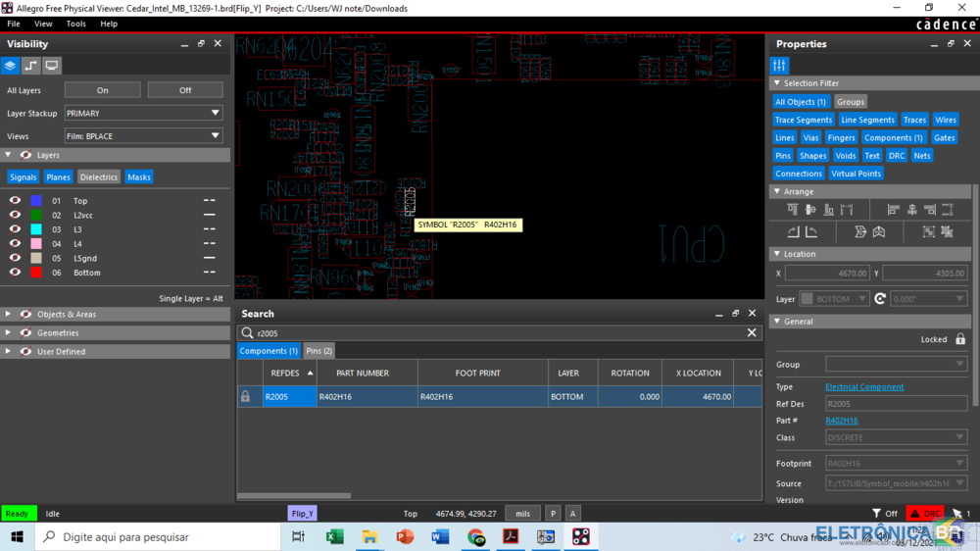This screenshot has width=980, height=551.
Task: Switch to the nets visibility icon
Action: pos(31,66)
